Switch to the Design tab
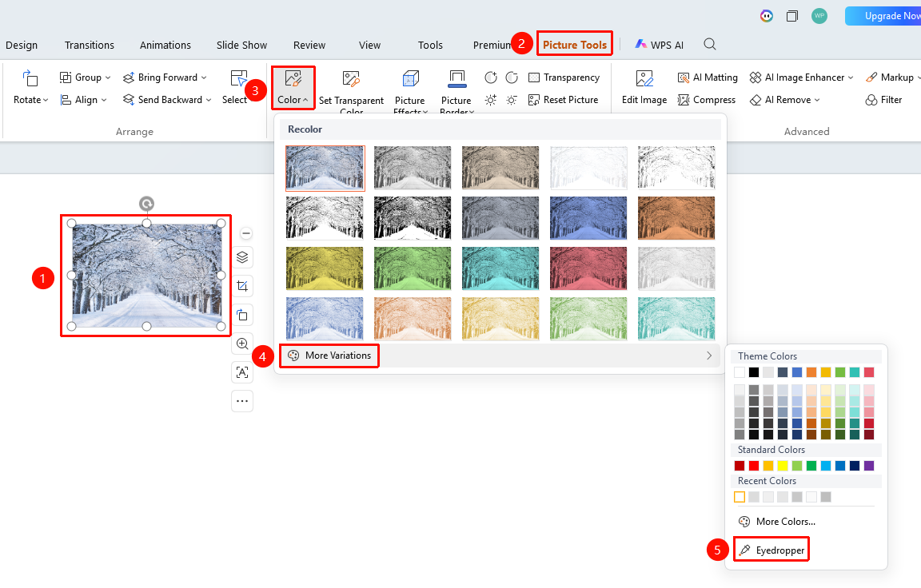 tap(22, 46)
